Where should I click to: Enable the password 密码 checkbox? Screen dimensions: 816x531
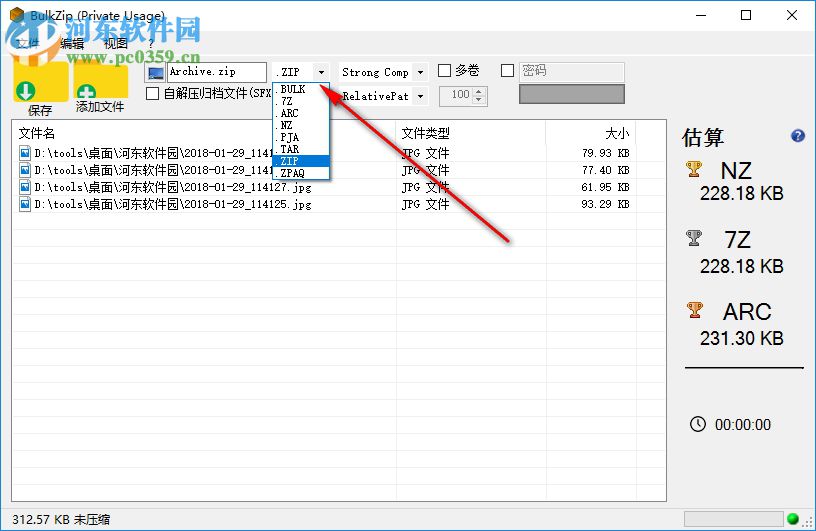pos(507,70)
